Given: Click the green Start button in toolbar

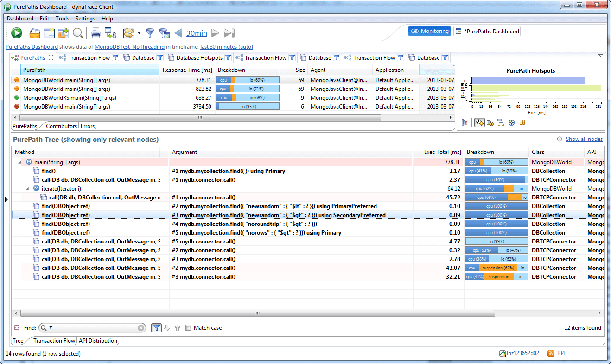Looking at the screenshot, I should tap(17, 33).
